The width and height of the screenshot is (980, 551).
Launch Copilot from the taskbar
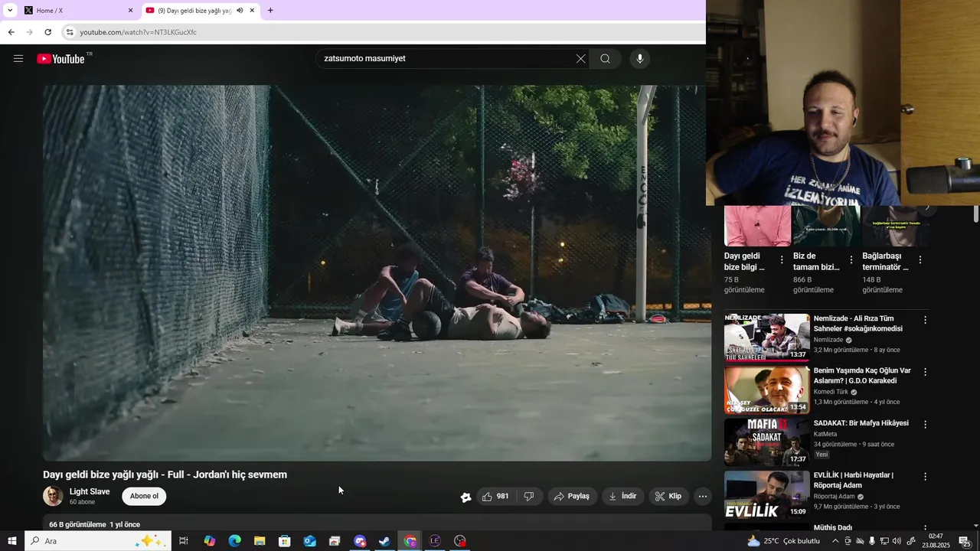(209, 541)
